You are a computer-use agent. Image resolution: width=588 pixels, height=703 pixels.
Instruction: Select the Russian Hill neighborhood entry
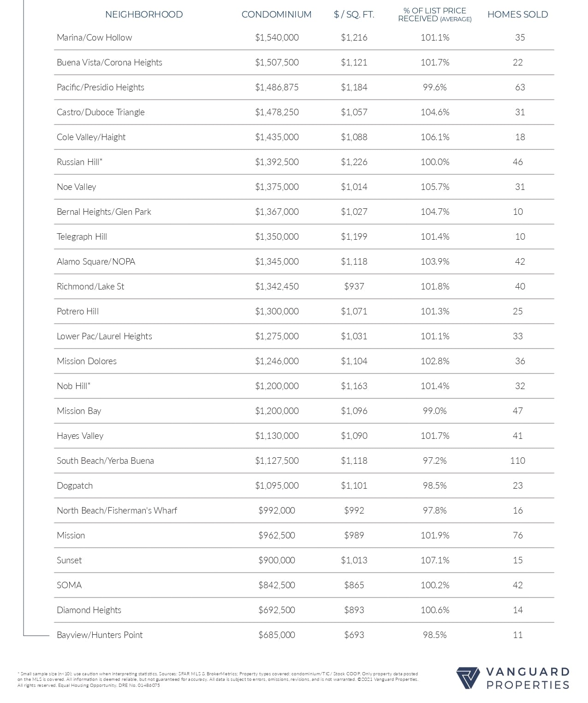pos(79,162)
